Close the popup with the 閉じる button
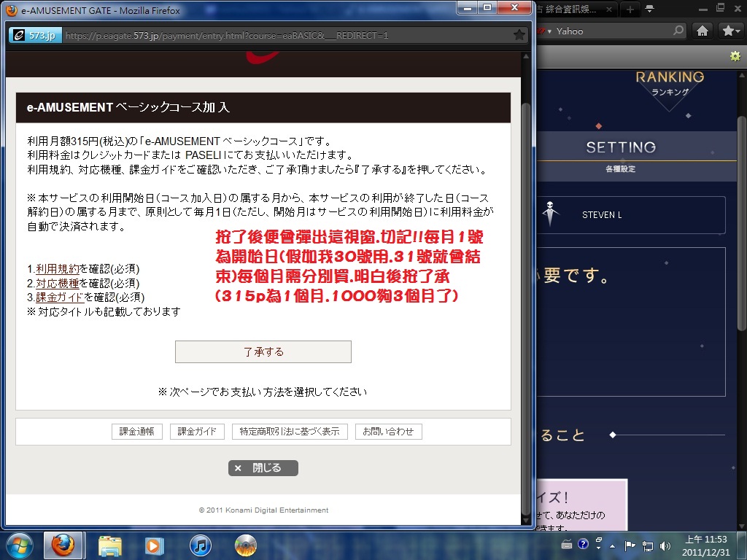The width and height of the screenshot is (747, 560). point(263,468)
